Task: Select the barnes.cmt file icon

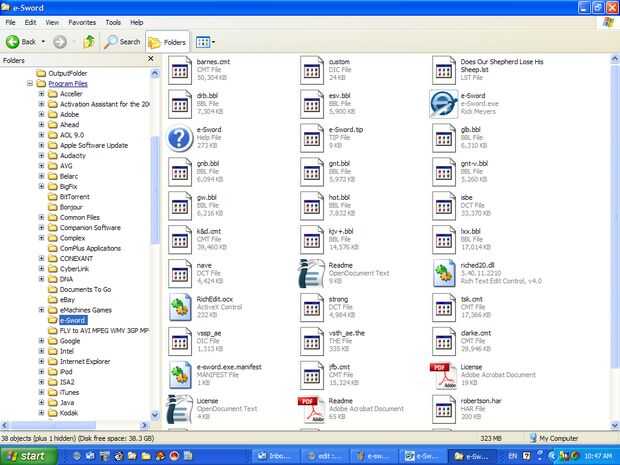Action: point(180,70)
